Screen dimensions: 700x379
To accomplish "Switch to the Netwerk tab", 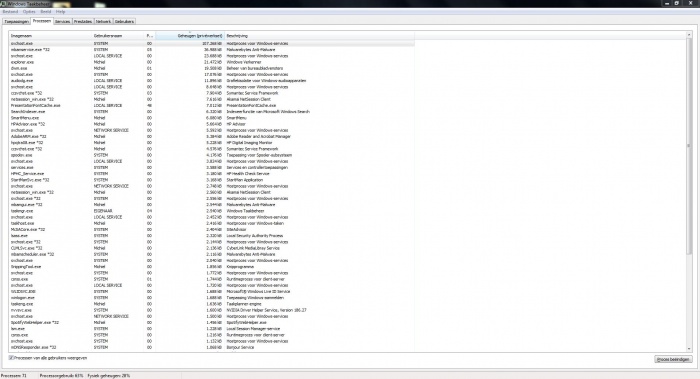I will (x=103, y=21).
